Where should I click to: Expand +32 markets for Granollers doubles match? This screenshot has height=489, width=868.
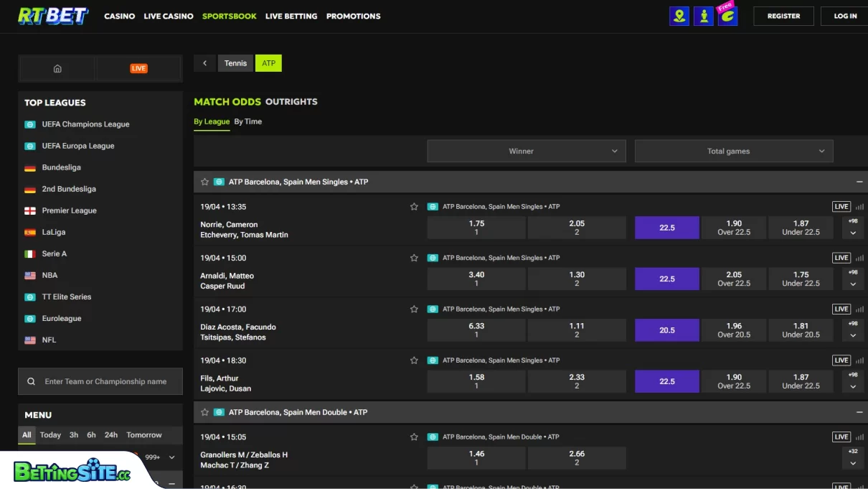point(853,458)
